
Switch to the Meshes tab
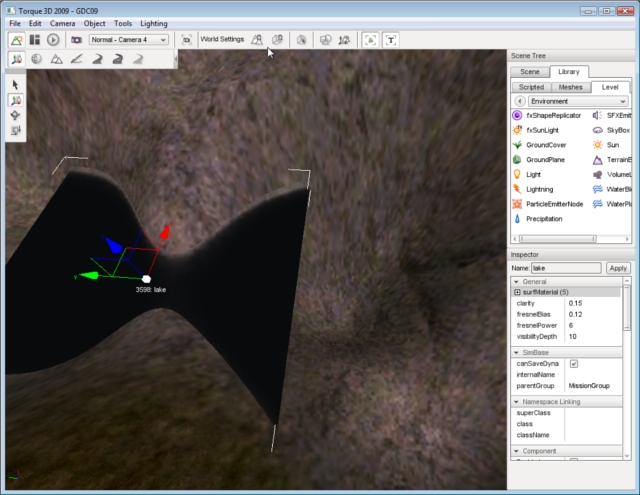570,87
